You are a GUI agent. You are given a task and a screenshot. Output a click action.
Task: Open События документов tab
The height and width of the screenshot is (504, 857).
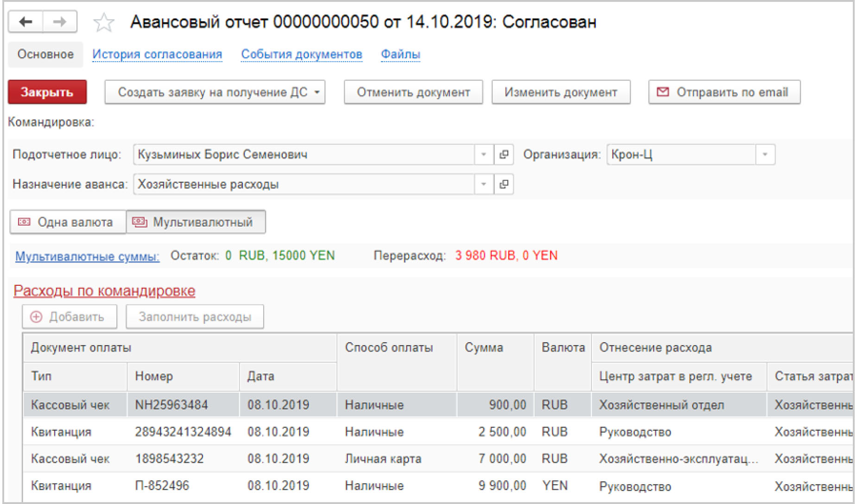[302, 54]
